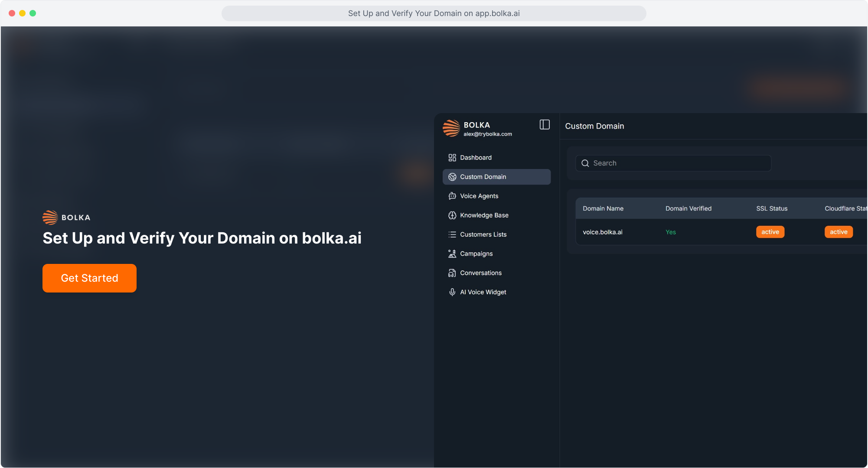Click the active SSL Status badge
This screenshot has height=468, width=868.
tap(770, 232)
